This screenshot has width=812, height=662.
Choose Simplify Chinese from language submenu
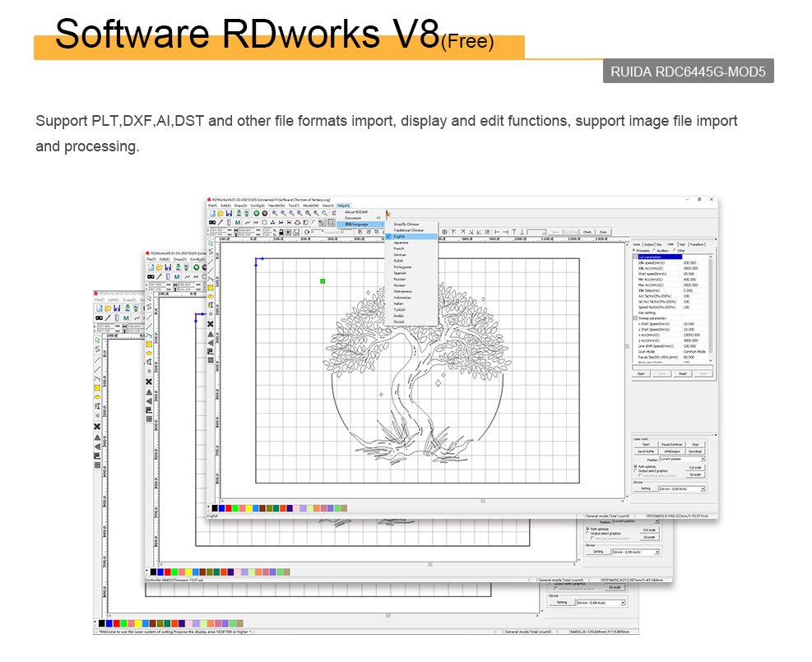coord(406,225)
